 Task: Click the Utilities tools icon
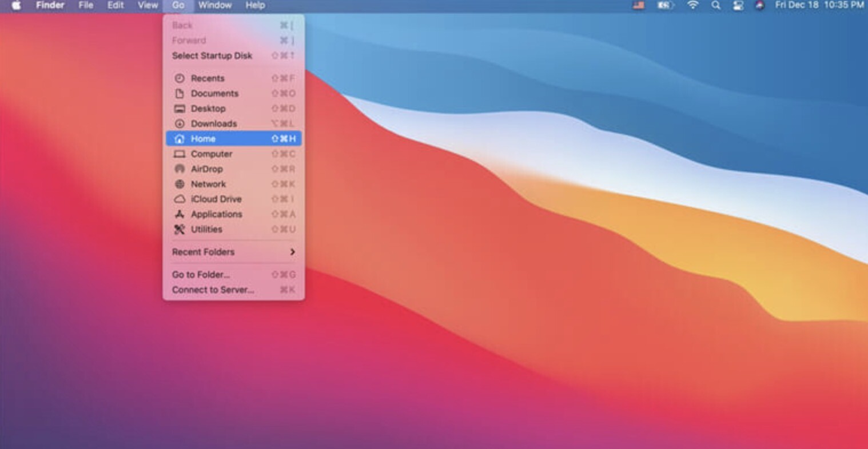(179, 229)
